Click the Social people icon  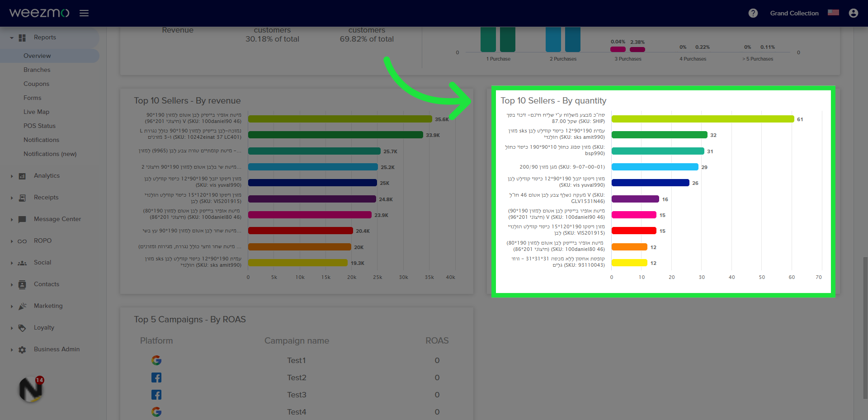point(22,263)
